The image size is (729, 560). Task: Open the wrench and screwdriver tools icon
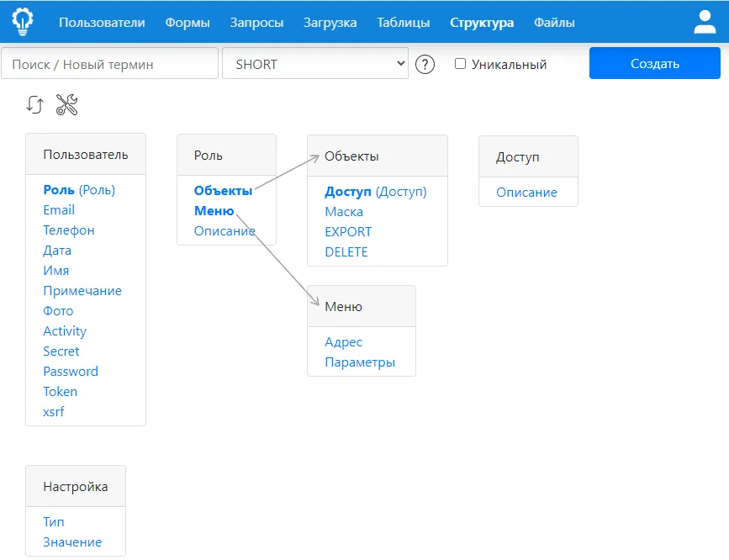(67, 104)
